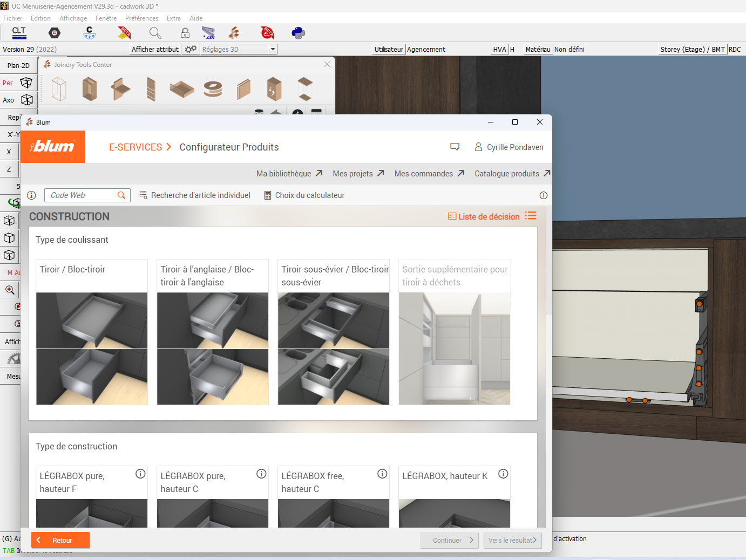746x560 pixels.
Task: Click the padlock icon in cadwork toolbar
Action: point(185,33)
